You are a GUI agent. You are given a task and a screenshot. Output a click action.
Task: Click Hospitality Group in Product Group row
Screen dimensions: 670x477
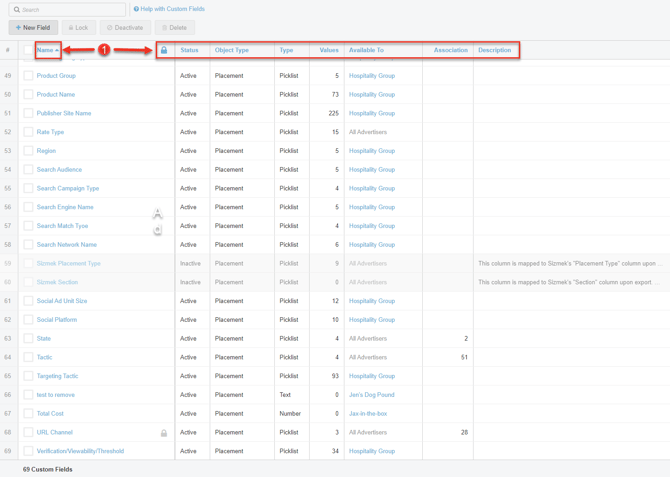pos(372,76)
